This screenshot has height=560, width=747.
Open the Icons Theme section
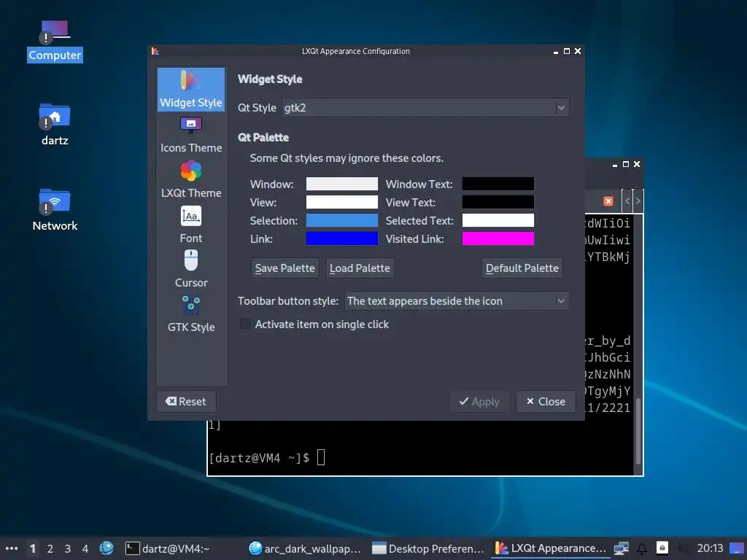click(190, 135)
